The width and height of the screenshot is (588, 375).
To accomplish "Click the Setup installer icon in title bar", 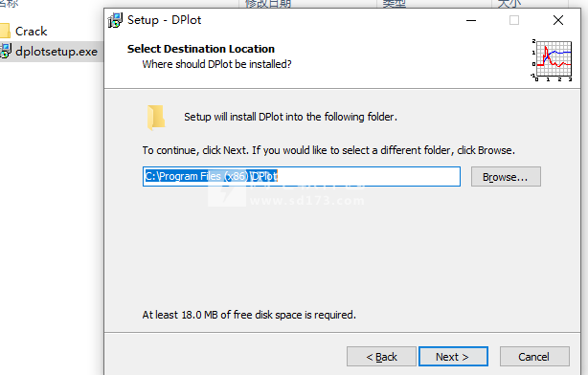I will coord(115,20).
